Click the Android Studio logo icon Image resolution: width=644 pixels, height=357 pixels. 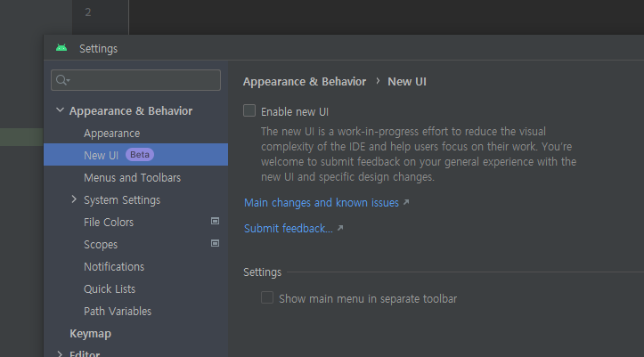click(61, 48)
